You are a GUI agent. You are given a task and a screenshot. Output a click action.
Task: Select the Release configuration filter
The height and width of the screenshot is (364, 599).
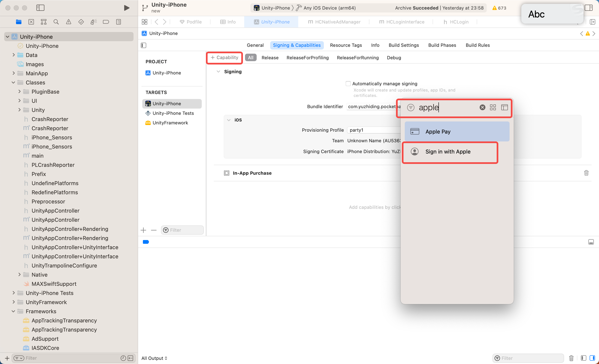[x=270, y=58]
